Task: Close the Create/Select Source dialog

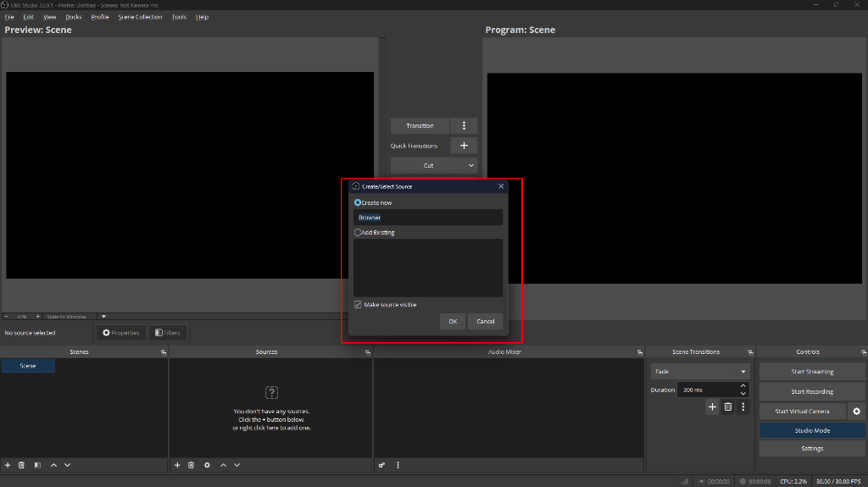Action: [501, 186]
